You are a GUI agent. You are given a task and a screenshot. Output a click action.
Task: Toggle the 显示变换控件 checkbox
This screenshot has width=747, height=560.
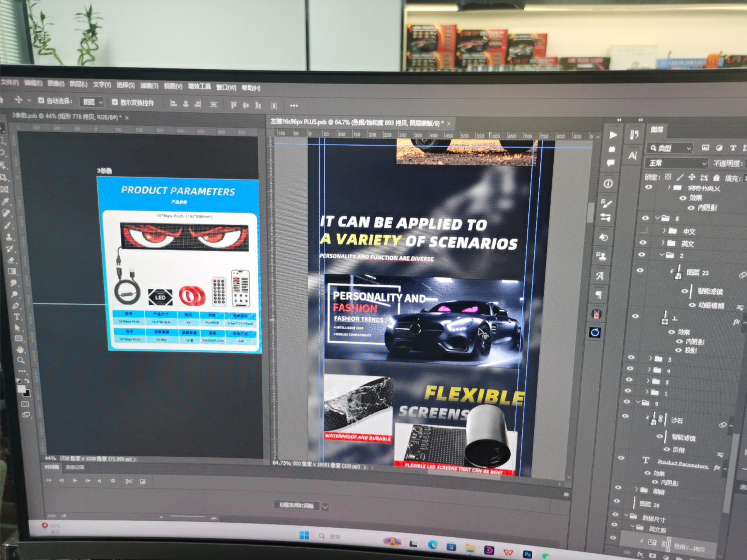click(115, 102)
